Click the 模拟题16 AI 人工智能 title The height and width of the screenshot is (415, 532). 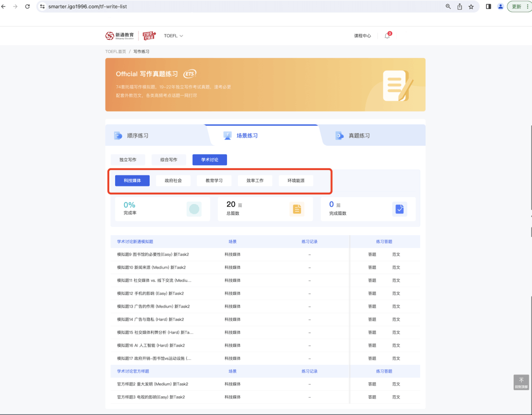click(x=151, y=346)
